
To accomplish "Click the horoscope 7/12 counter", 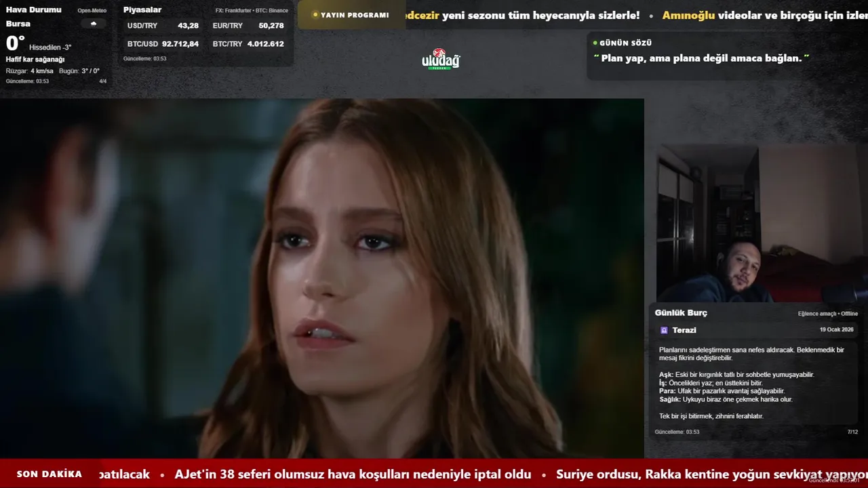I will pos(852,432).
